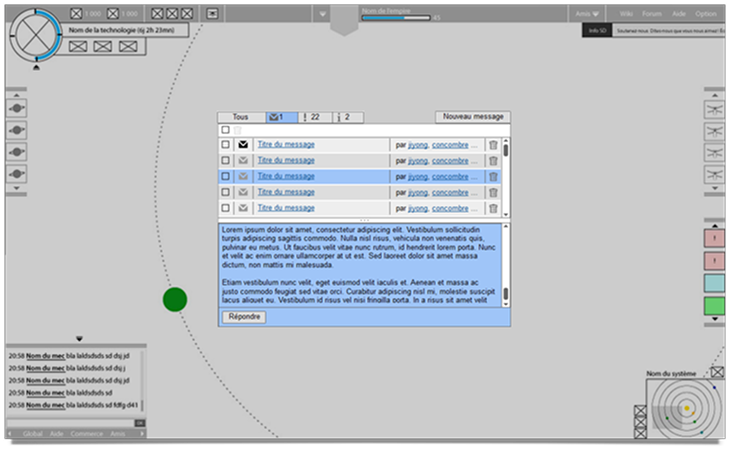Click the Nouveau message button

tap(472, 117)
